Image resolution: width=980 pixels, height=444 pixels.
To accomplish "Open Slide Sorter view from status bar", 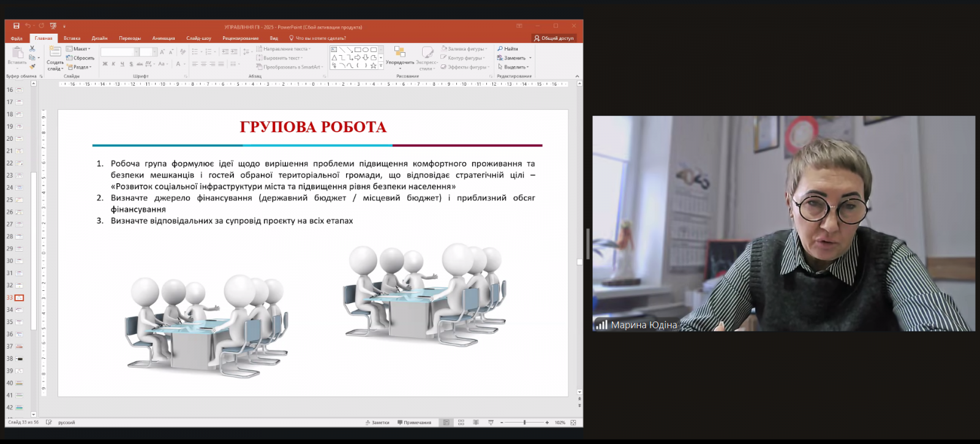I will point(461,423).
